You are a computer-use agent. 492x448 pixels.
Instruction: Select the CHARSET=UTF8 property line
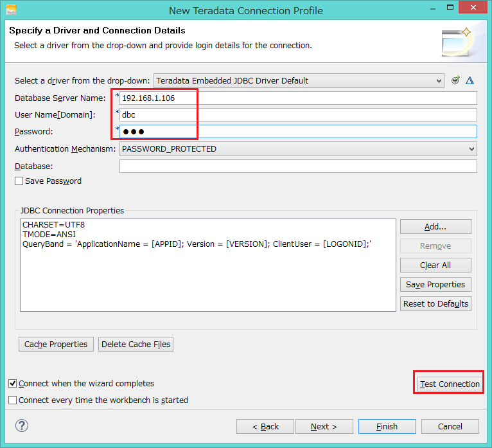(54, 225)
